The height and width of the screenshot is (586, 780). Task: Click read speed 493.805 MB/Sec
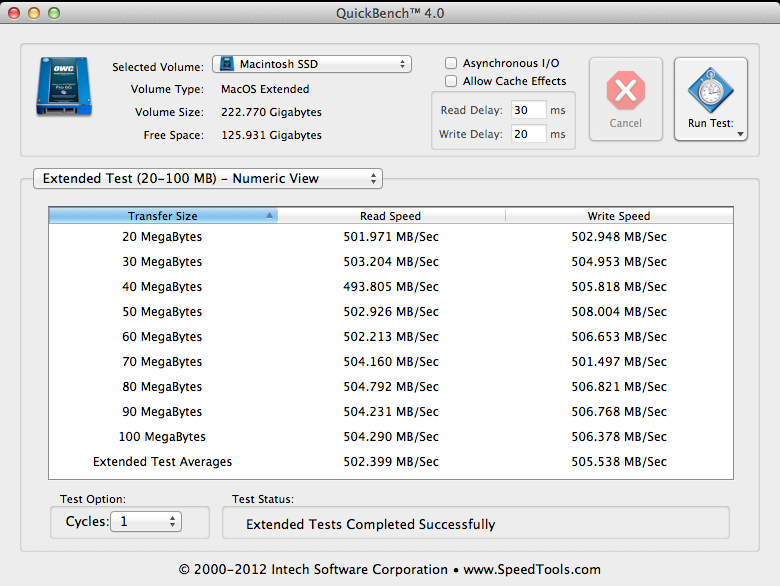click(x=391, y=287)
